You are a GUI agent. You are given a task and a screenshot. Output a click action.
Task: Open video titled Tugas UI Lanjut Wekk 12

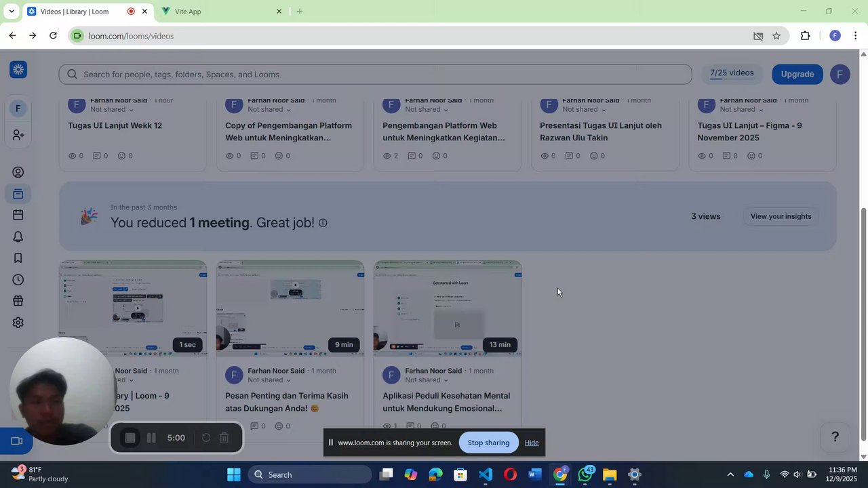coord(115,125)
